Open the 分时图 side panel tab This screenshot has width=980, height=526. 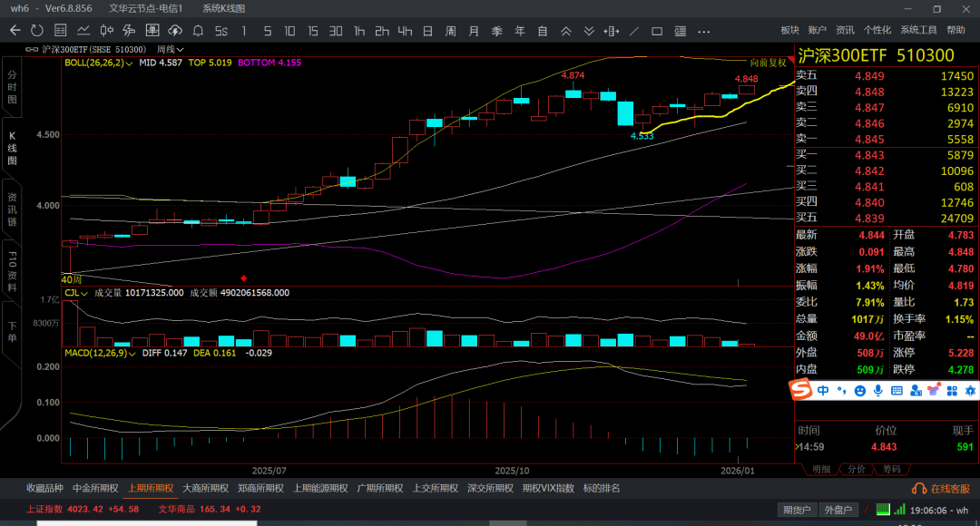13,86
